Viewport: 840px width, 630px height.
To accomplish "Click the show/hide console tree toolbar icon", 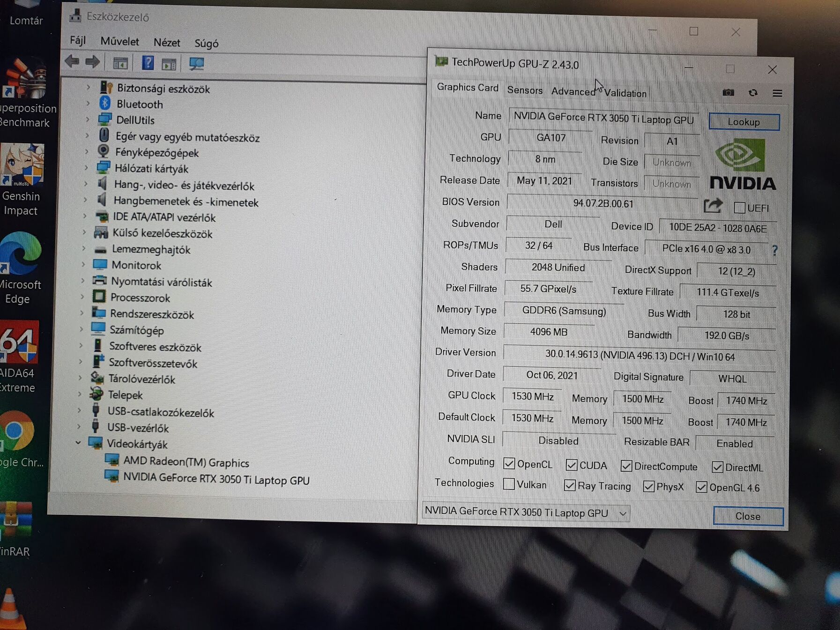I will point(120,63).
